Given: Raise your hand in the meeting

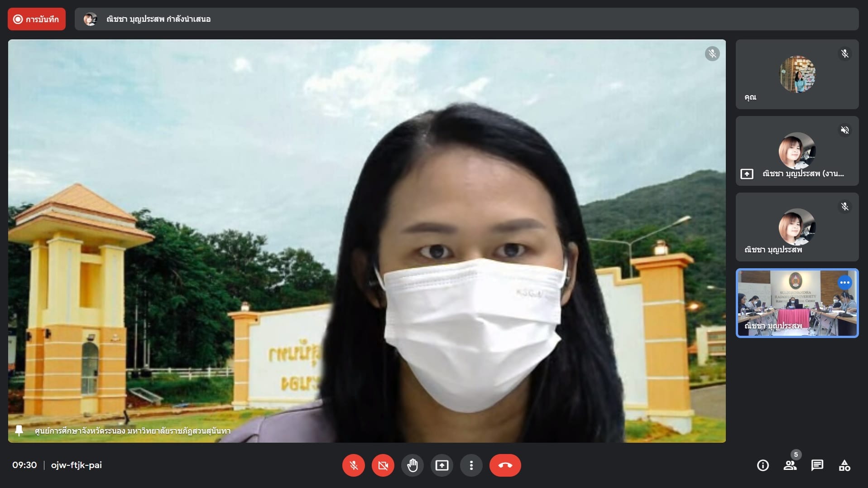Looking at the screenshot, I should pos(412,465).
